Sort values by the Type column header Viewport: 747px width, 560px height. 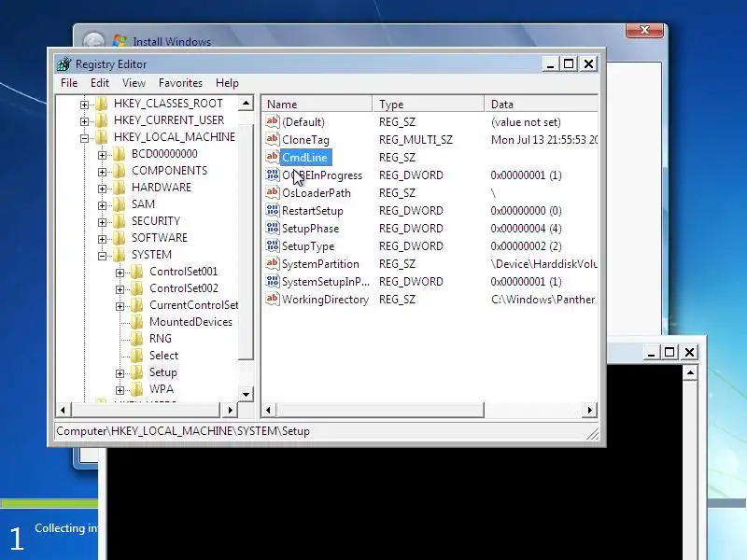click(x=429, y=104)
